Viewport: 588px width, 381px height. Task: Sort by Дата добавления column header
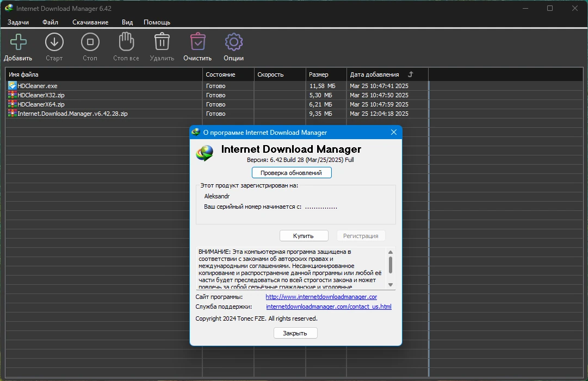(387, 74)
